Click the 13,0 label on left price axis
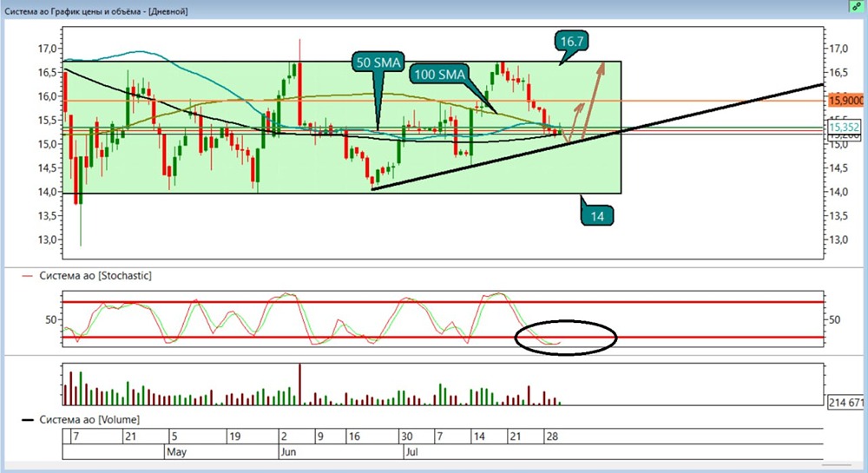 tap(47, 240)
